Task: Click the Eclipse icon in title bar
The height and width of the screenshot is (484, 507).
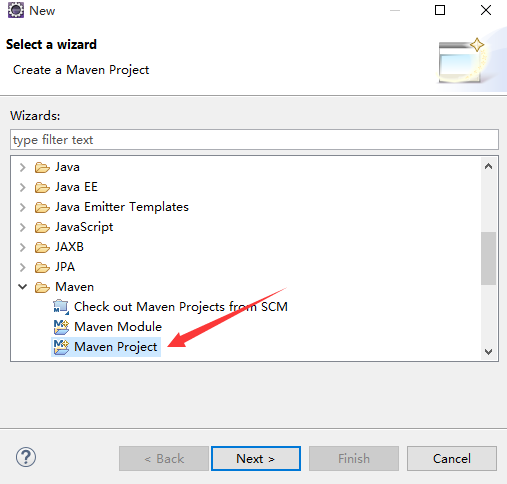Action: pos(16,10)
